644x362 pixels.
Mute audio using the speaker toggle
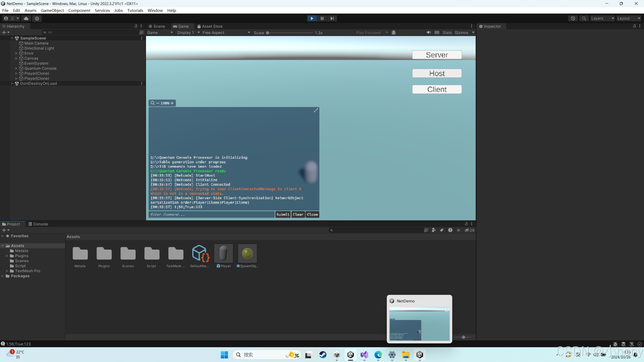pyautogui.click(x=429, y=32)
